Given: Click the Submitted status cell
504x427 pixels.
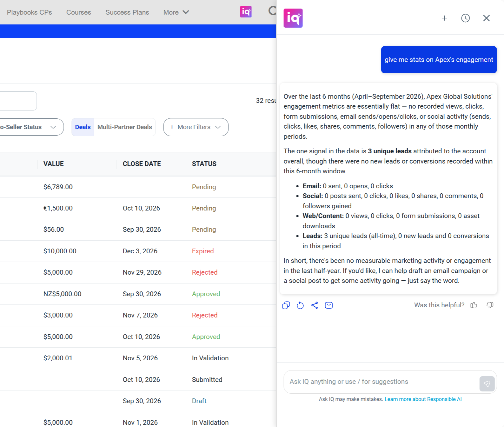Looking at the screenshot, I should click(207, 380).
